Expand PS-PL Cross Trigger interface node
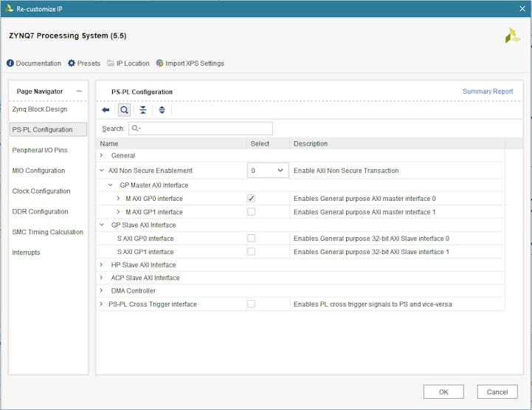The height and width of the screenshot is (410, 532). 101,304
